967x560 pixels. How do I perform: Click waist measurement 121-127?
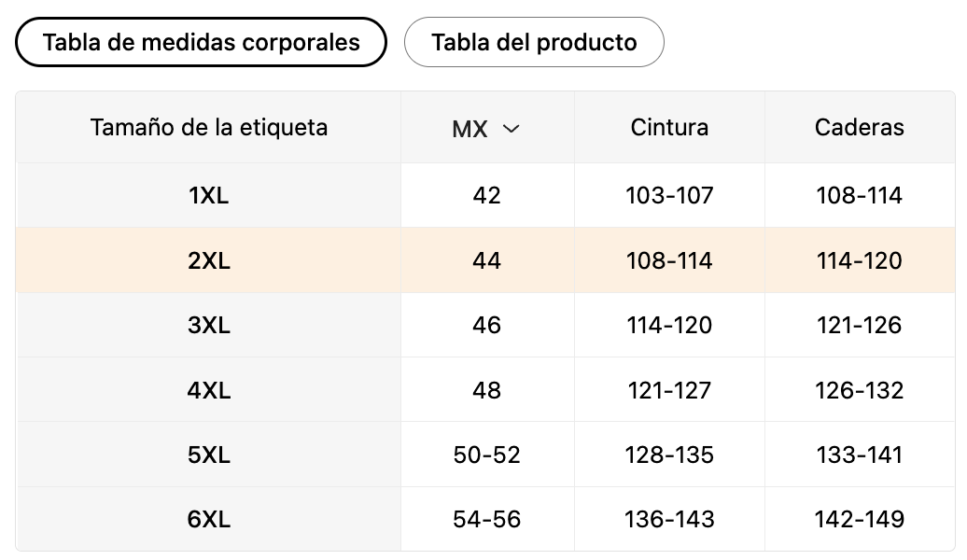pyautogui.click(x=669, y=389)
